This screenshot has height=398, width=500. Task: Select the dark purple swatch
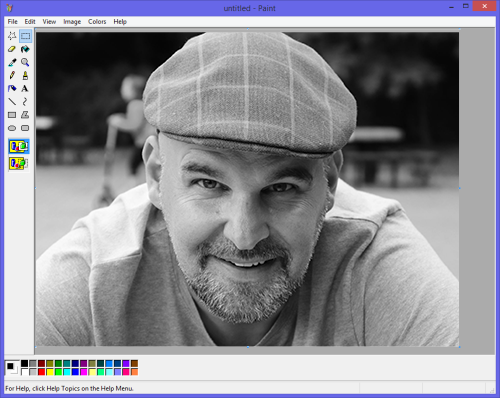(x=84, y=363)
